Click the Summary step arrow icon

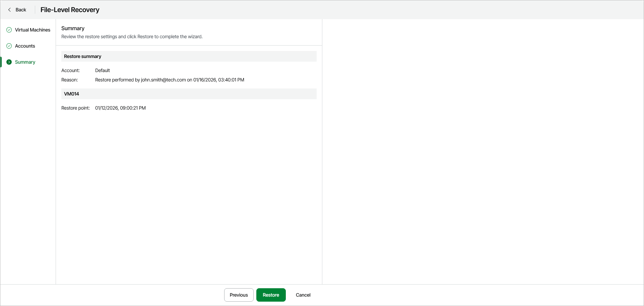(x=9, y=62)
